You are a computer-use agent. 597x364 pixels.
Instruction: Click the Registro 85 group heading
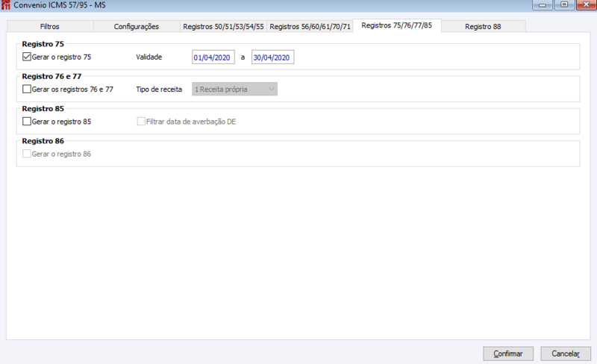coord(43,108)
